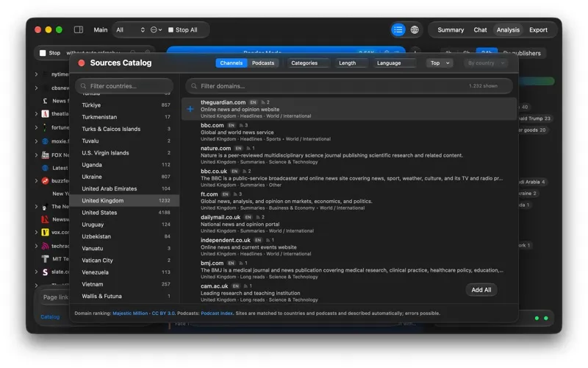Open the Language filter
The width and height of the screenshot is (588, 368).
tap(395, 63)
